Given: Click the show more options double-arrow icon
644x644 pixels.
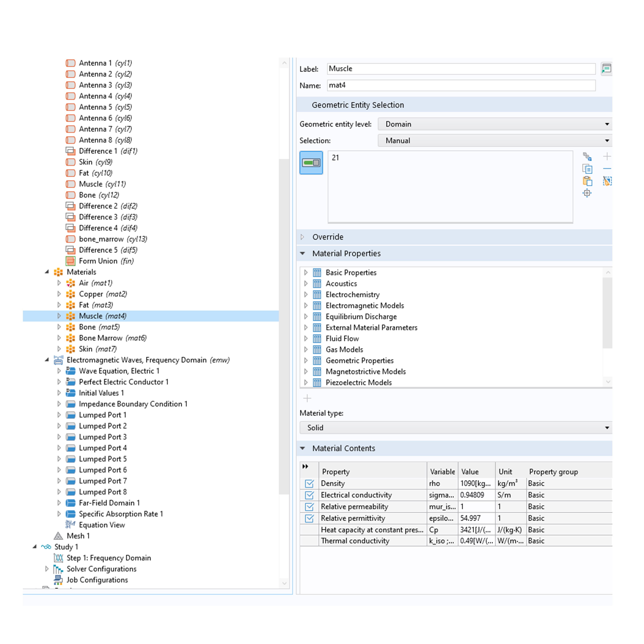Looking at the screenshot, I should [305, 466].
